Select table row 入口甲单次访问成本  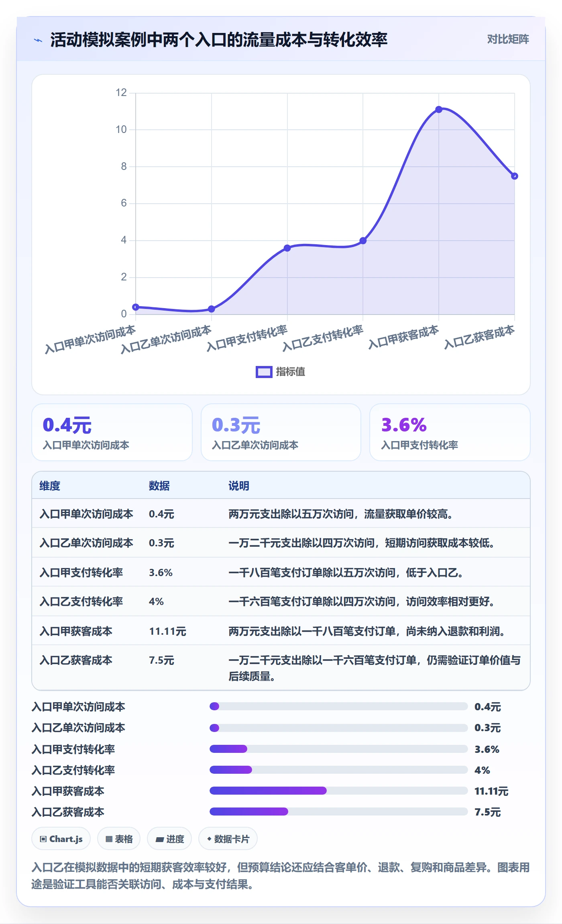click(281, 514)
